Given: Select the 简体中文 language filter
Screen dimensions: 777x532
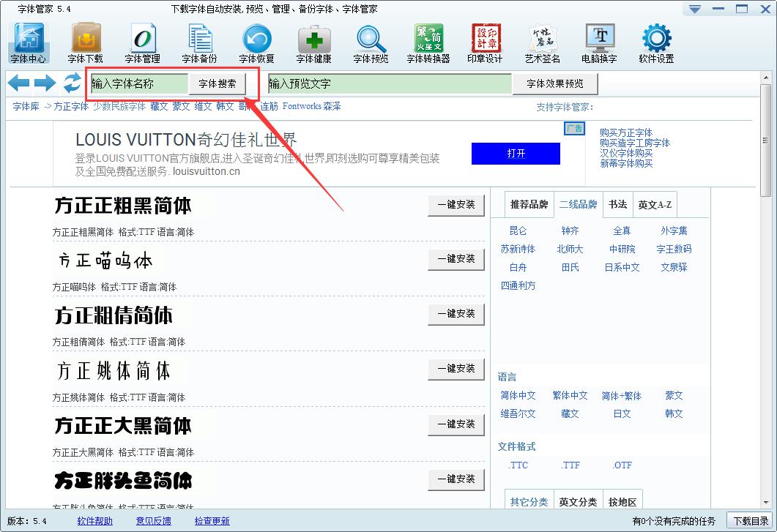Looking at the screenshot, I should coord(518,395).
